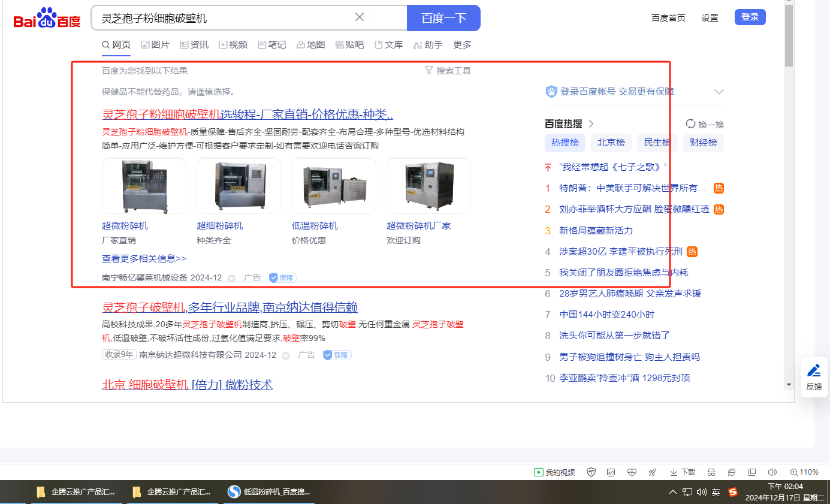
Task: Click the heartbeat health icon in status bar
Action: [x=632, y=472]
